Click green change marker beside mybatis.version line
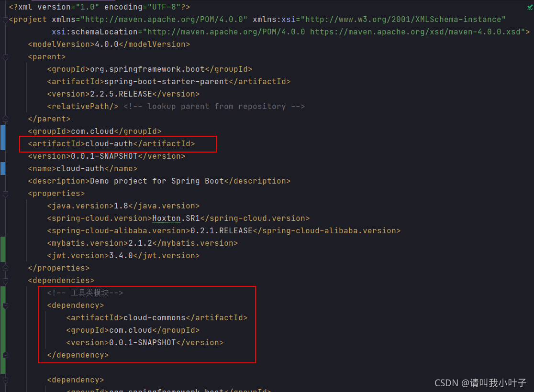The width and height of the screenshot is (534, 392). pyautogui.click(x=3, y=249)
